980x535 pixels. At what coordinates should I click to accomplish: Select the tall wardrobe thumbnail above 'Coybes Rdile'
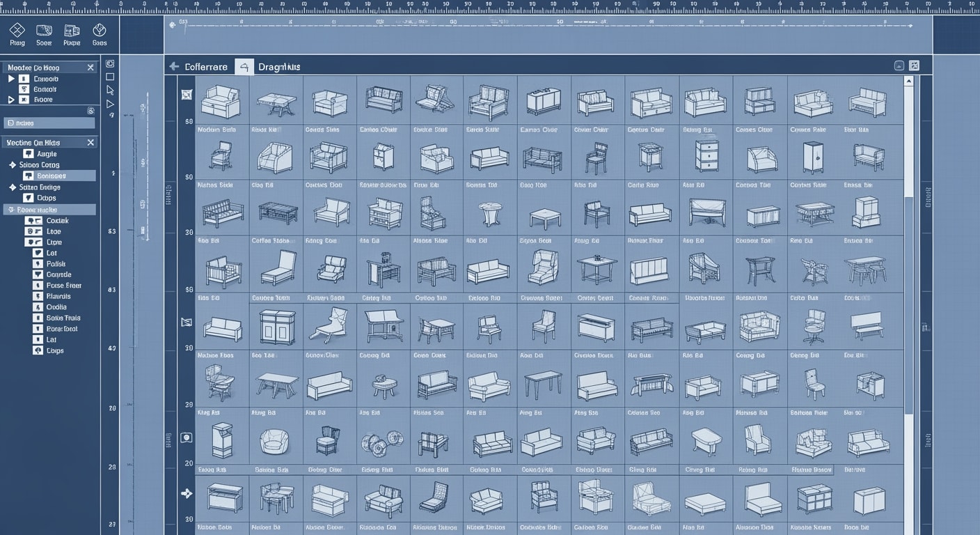pos(812,157)
